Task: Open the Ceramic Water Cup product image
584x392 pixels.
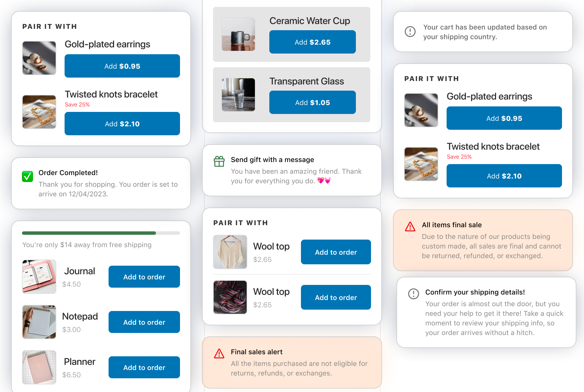Action: 238,34
